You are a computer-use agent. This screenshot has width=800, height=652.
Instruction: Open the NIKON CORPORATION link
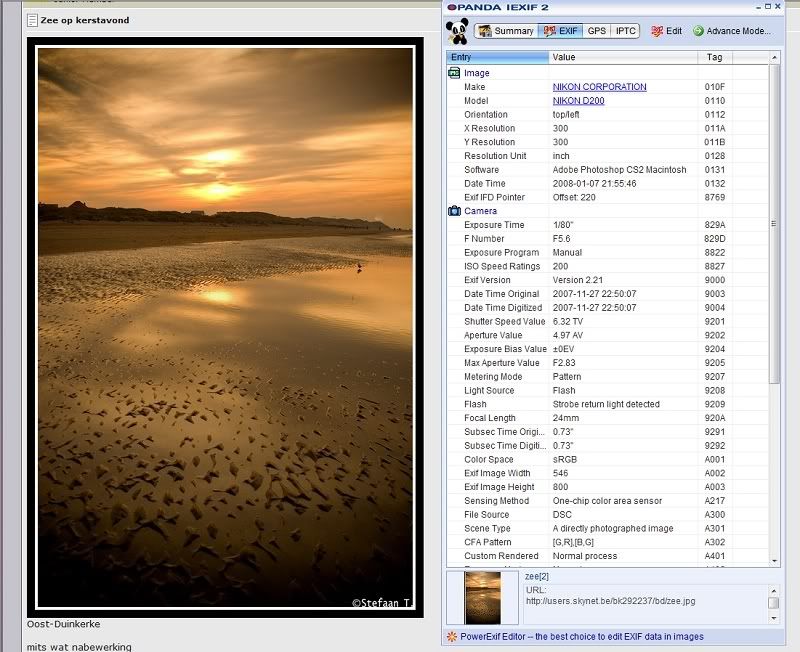tap(599, 87)
